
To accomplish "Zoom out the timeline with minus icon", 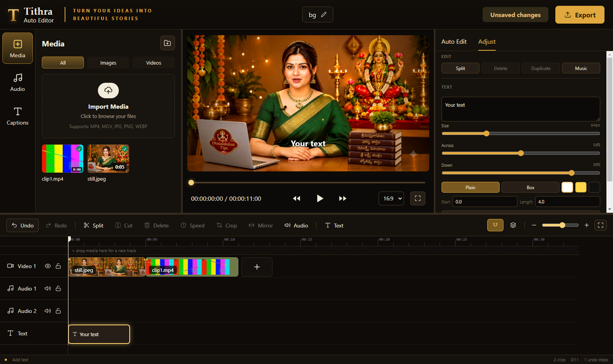I will coord(534,225).
